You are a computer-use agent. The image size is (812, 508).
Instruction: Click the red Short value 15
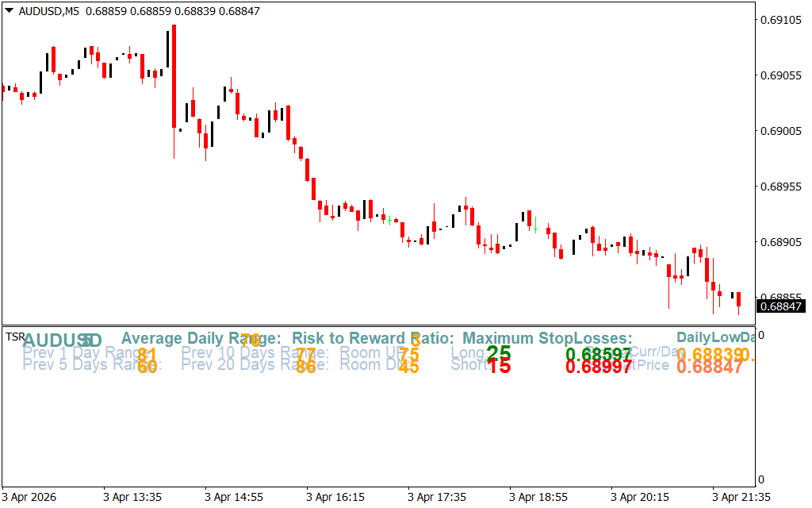coord(499,367)
